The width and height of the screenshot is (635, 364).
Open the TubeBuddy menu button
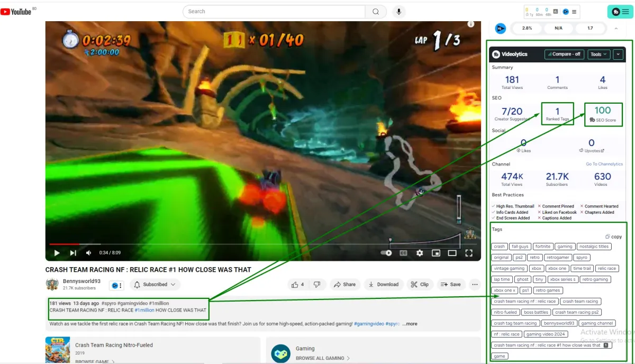[620, 12]
